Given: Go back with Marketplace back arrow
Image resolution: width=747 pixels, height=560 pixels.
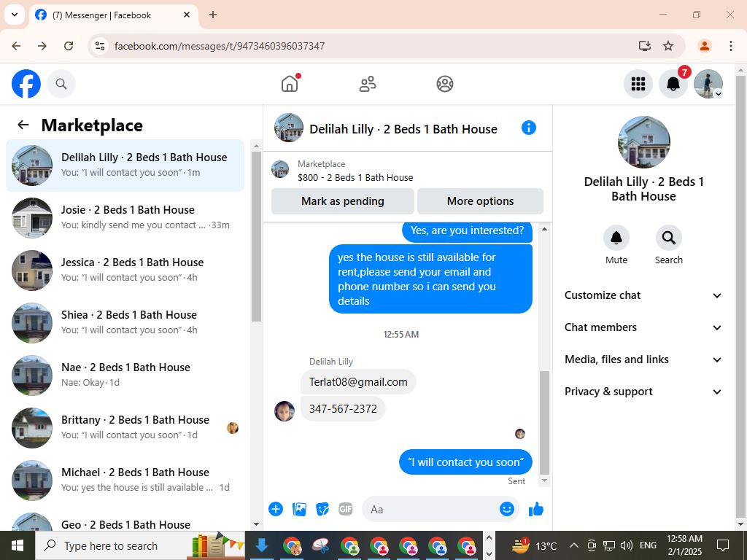Looking at the screenshot, I should pos(23,125).
